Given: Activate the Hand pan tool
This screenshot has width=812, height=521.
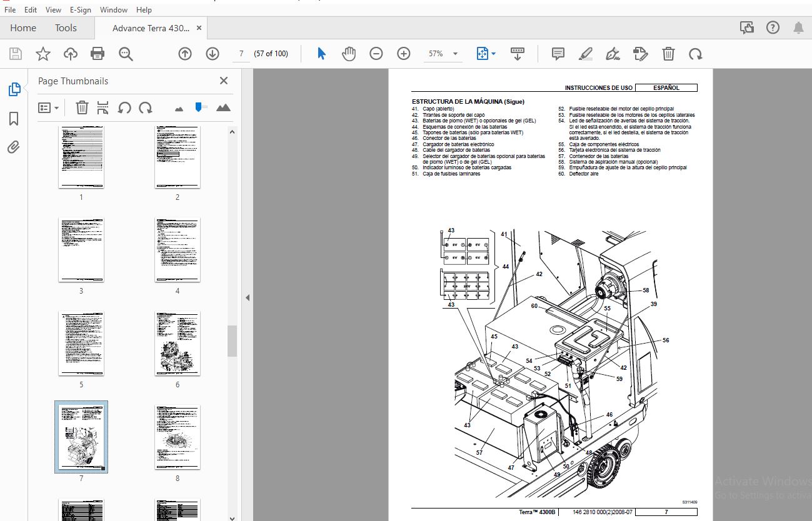Looking at the screenshot, I should [349, 54].
